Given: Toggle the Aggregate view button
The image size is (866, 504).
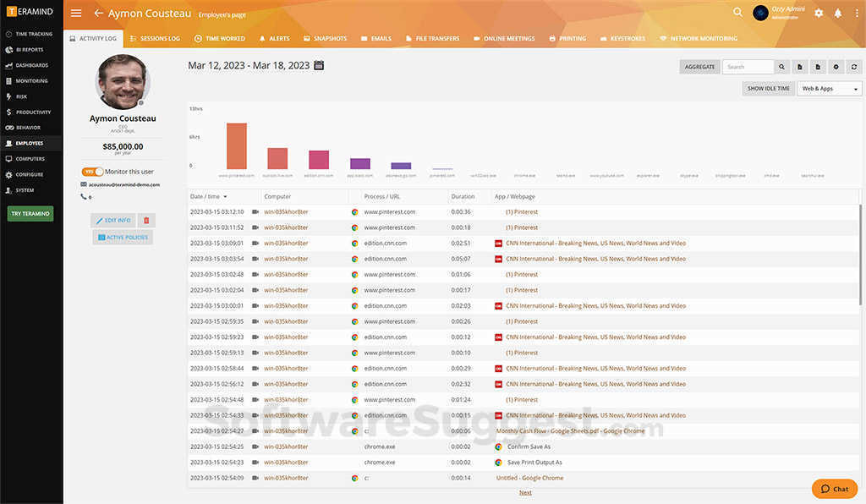Looking at the screenshot, I should coord(699,67).
